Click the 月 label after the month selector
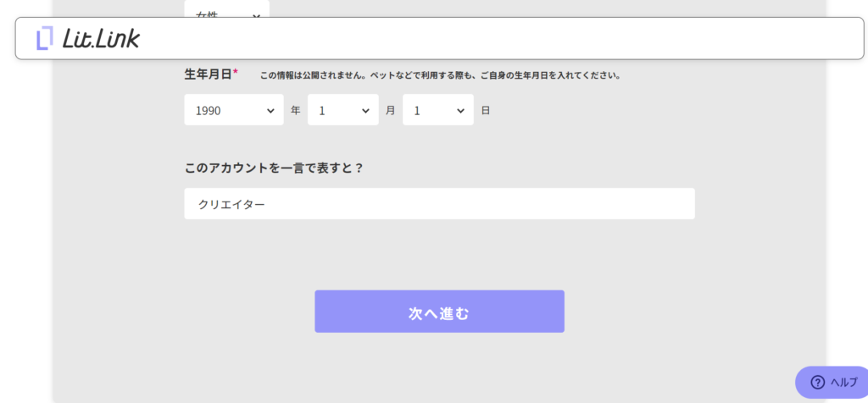 [x=390, y=110]
